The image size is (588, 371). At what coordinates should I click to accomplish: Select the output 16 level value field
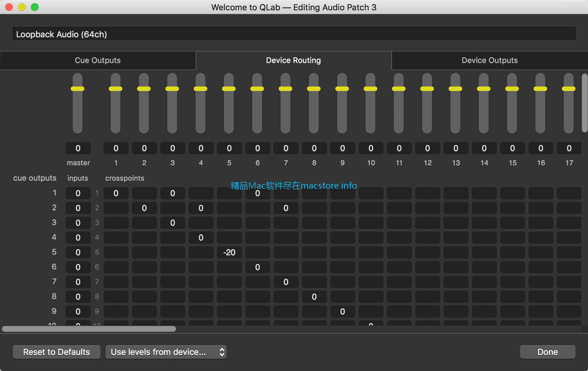tap(541, 148)
